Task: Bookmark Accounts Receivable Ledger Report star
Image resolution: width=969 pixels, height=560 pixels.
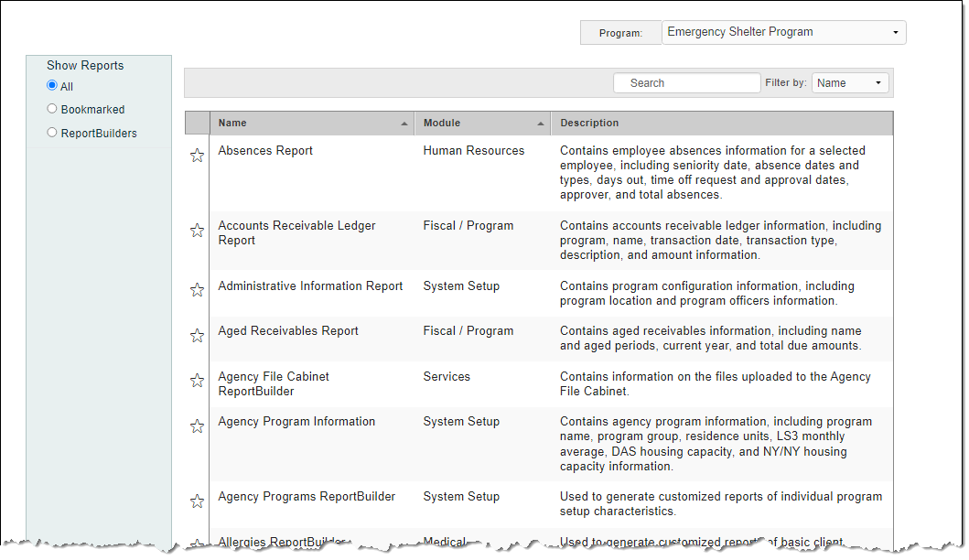Action: (197, 231)
